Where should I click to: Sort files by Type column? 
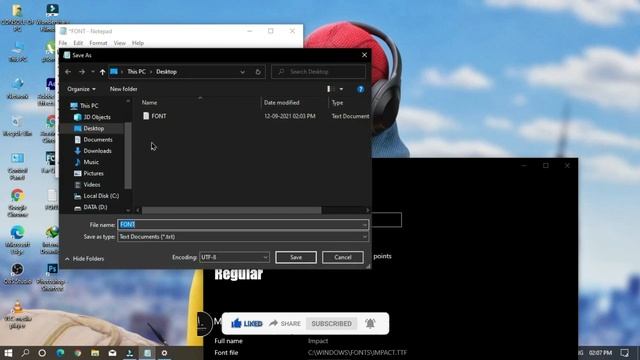point(338,103)
